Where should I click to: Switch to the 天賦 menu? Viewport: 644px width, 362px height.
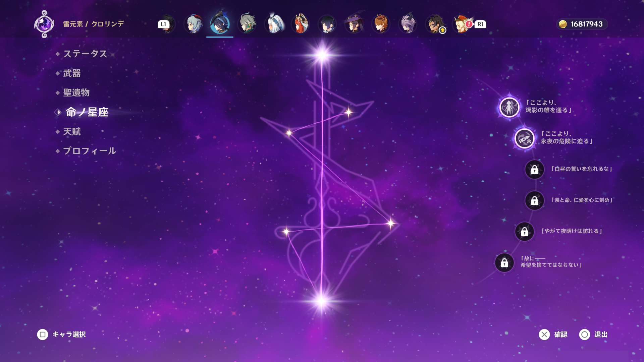point(72,131)
